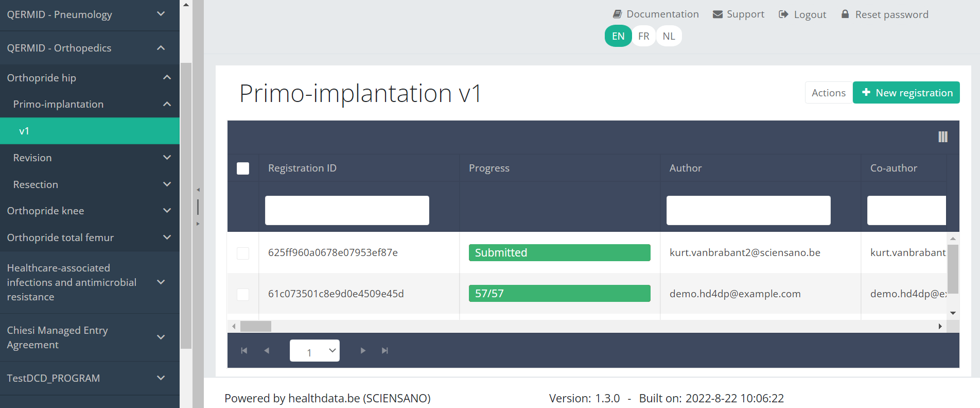
Task: Open the Documentation link
Action: tap(656, 14)
